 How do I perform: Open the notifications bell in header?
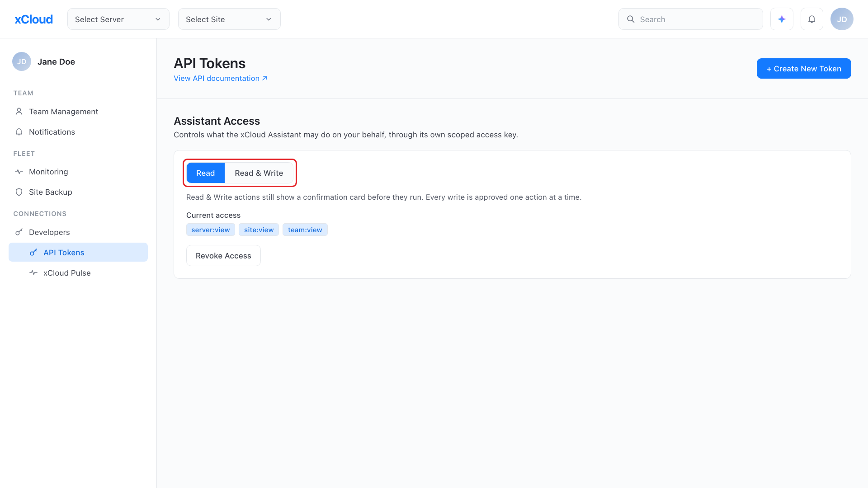click(x=812, y=19)
